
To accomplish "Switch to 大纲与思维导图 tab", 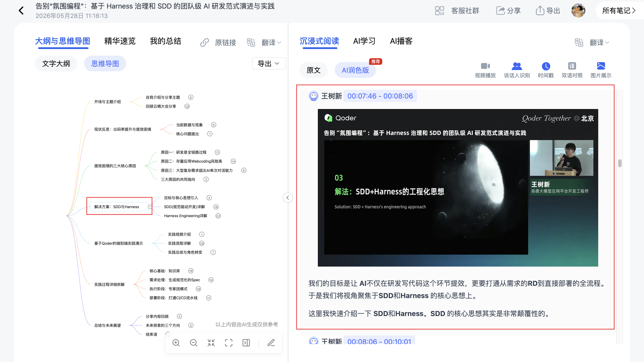I will coord(62,41).
